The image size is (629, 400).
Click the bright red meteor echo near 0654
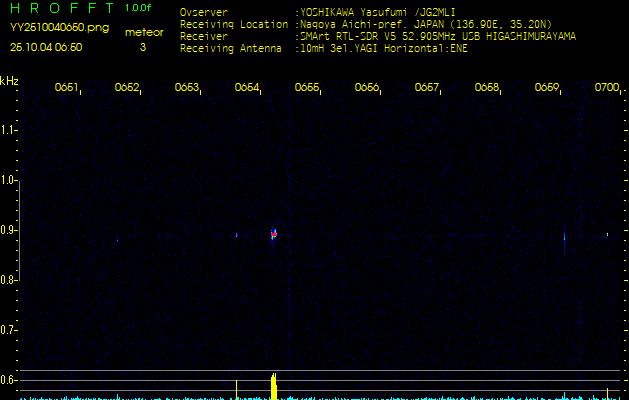point(274,234)
